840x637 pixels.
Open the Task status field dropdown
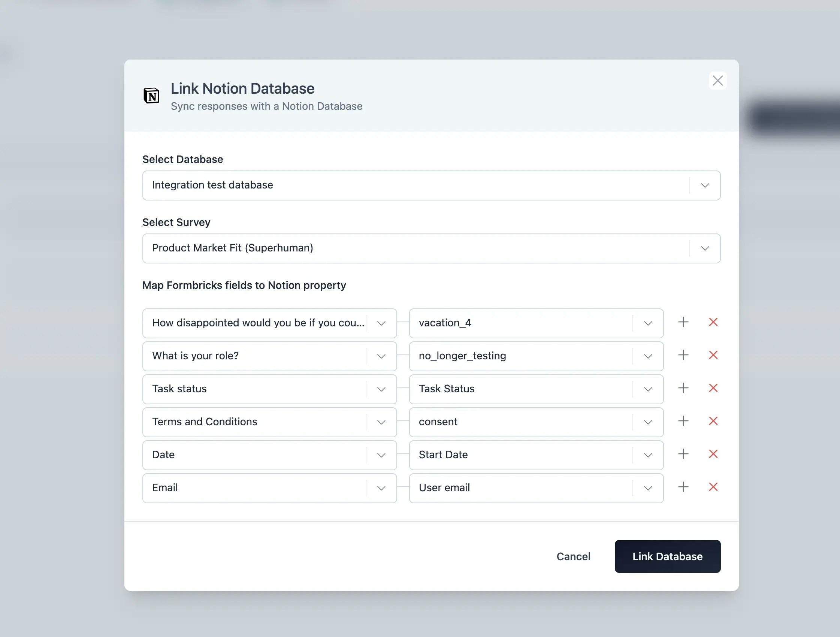click(x=381, y=389)
